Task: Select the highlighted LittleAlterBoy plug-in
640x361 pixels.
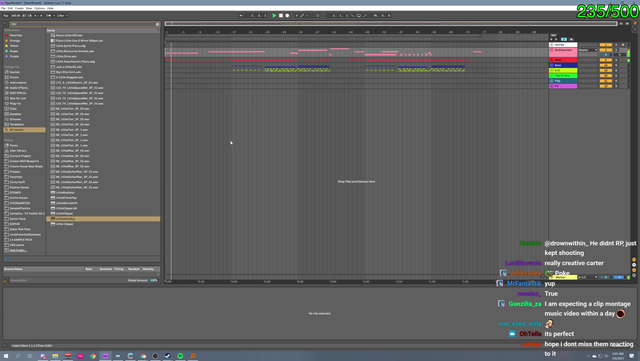Action: pyautogui.click(x=103, y=219)
